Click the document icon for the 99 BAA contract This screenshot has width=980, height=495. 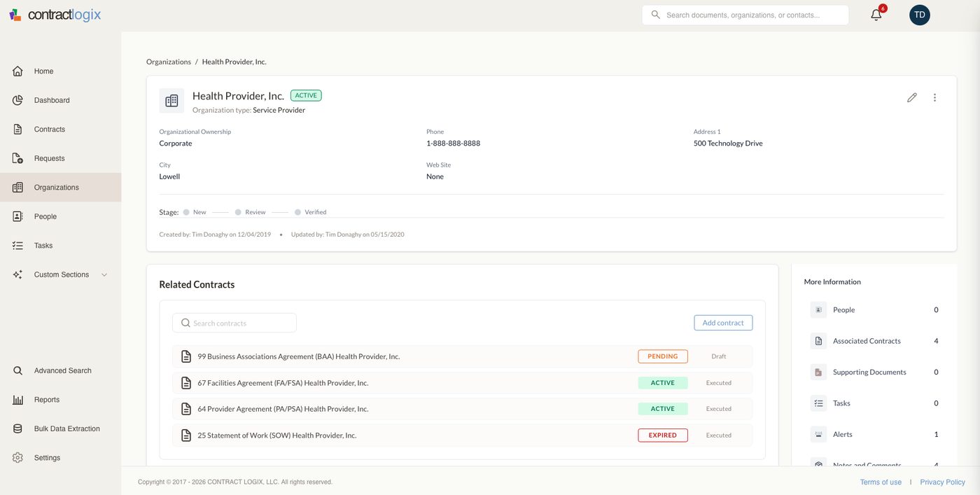pos(186,356)
